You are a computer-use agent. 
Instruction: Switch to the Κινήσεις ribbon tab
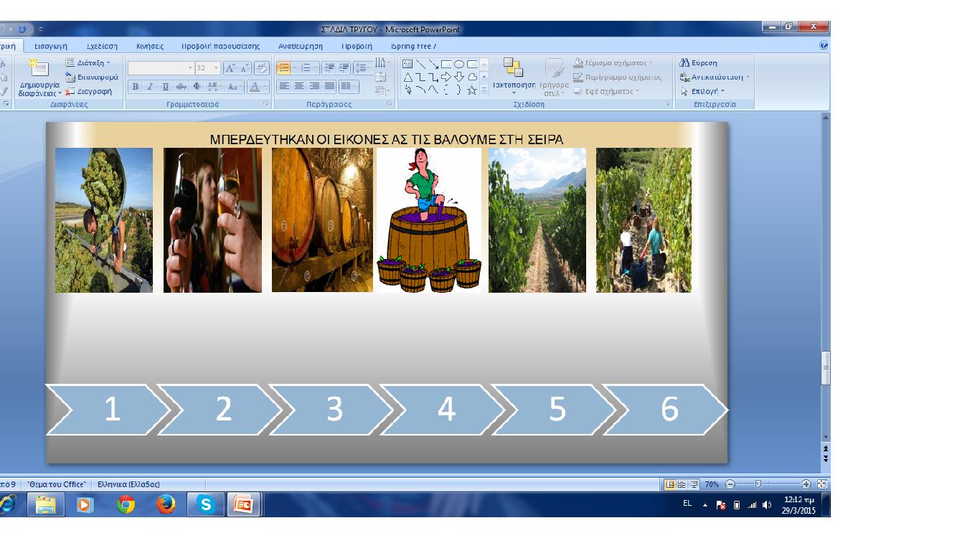pyautogui.click(x=150, y=46)
